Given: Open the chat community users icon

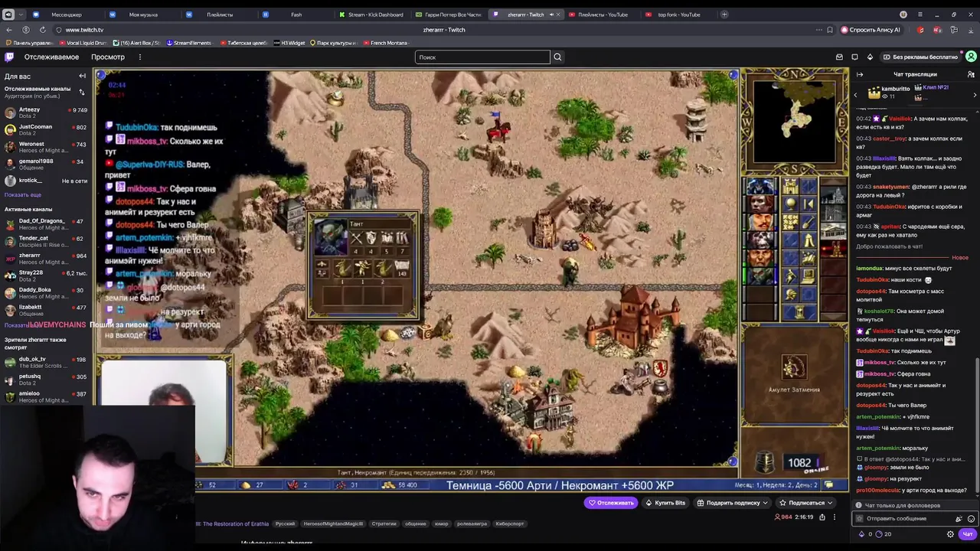Looking at the screenshot, I should point(971,74).
